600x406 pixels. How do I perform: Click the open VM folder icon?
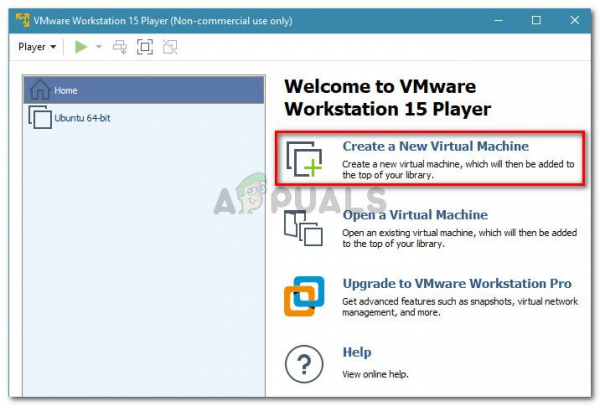[303, 228]
